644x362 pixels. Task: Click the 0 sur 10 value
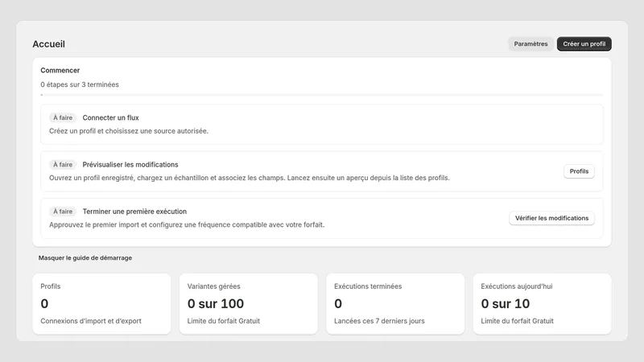(x=506, y=304)
